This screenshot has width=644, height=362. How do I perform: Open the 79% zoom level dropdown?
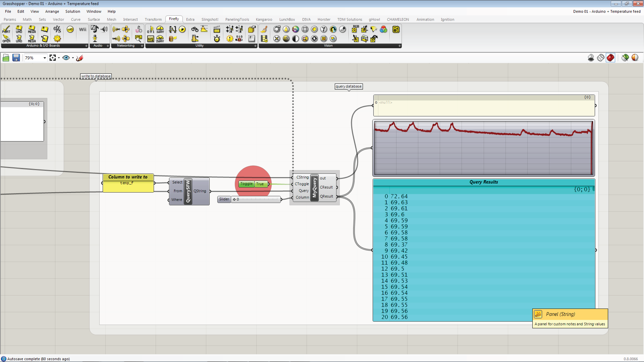pyautogui.click(x=45, y=58)
